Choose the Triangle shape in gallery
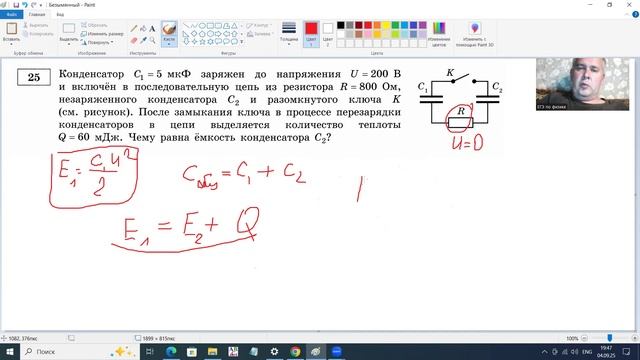This screenshot has height=360, width=640. [234, 26]
